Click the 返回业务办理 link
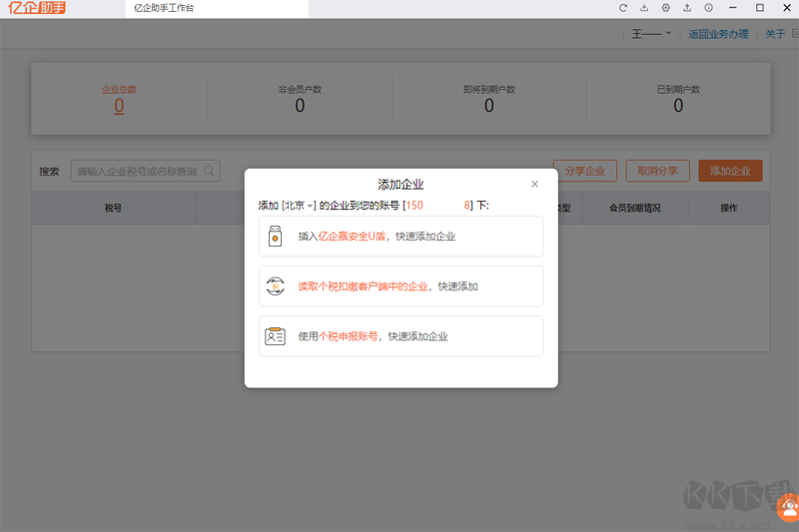 click(718, 34)
